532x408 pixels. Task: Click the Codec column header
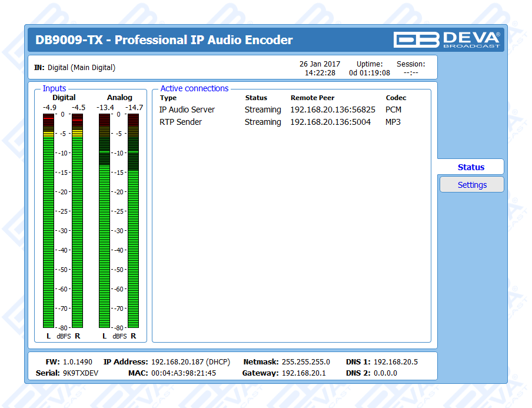click(396, 98)
